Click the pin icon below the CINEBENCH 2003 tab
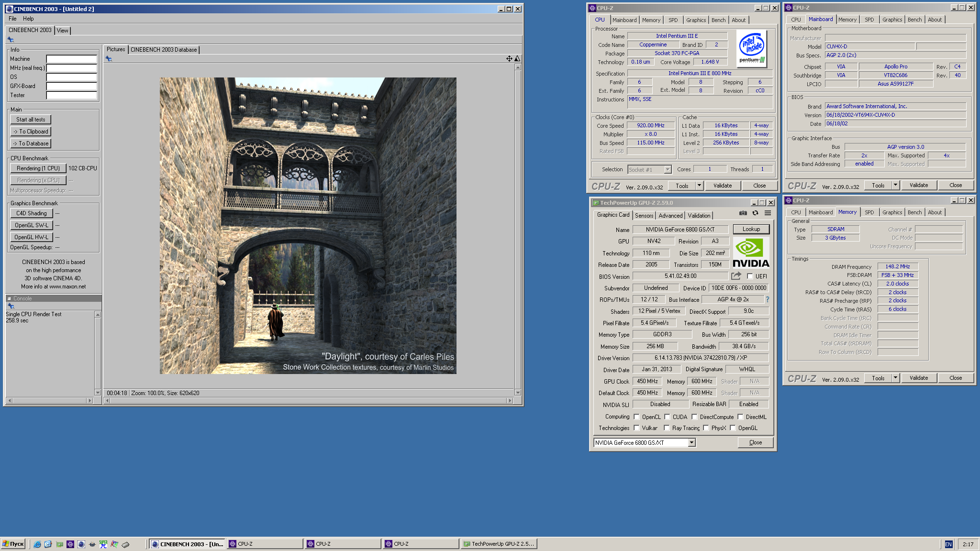This screenshot has height=551, width=980. (x=11, y=40)
